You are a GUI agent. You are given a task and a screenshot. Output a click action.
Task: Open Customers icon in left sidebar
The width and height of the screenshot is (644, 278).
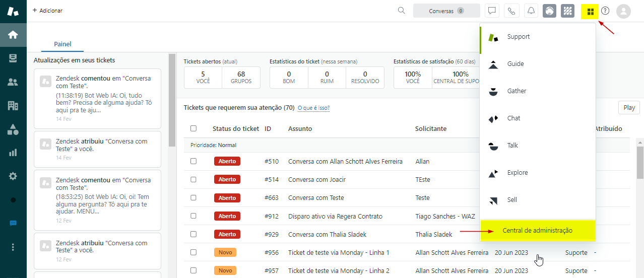(x=13, y=82)
